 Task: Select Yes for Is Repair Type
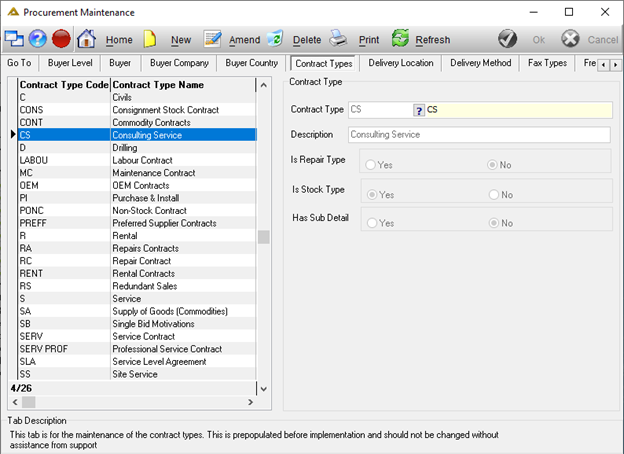pos(370,165)
